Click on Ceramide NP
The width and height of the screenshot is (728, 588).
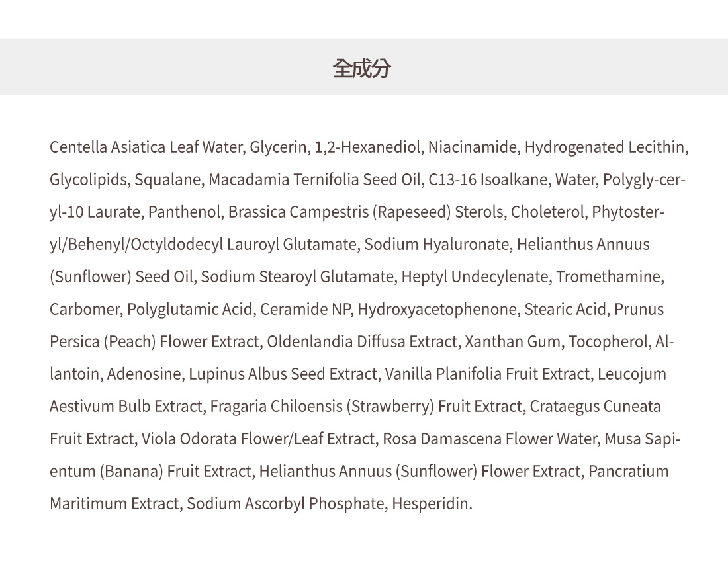(304, 309)
